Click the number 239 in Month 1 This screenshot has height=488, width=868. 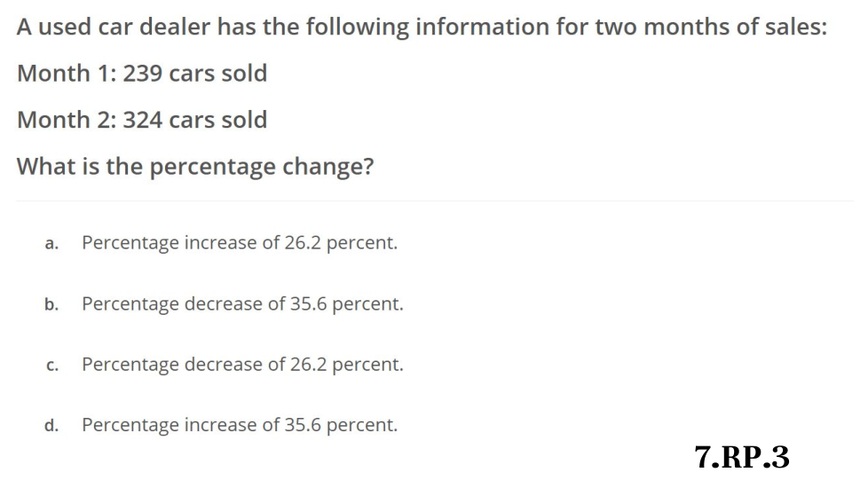tap(142, 74)
